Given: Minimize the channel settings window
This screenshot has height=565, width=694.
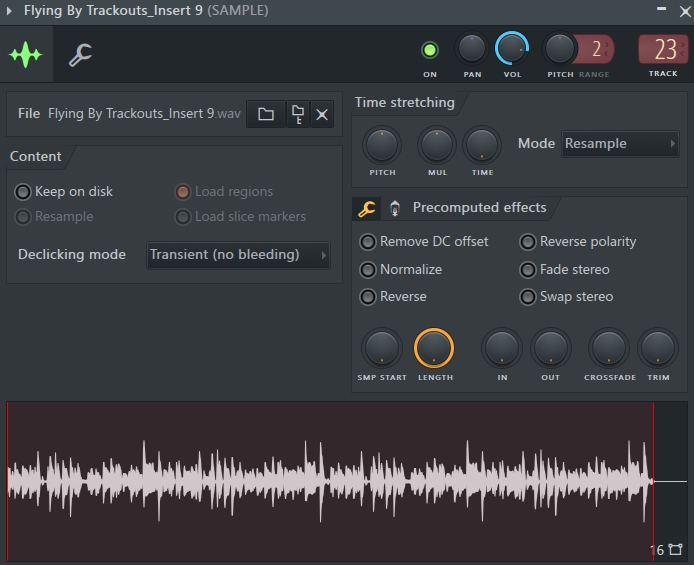Looking at the screenshot, I should (x=661, y=9).
